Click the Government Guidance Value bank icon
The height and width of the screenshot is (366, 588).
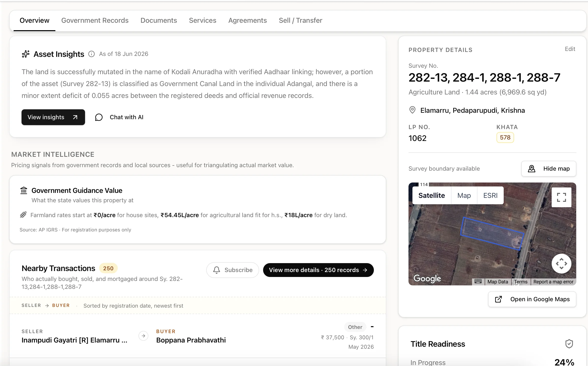[x=24, y=190]
